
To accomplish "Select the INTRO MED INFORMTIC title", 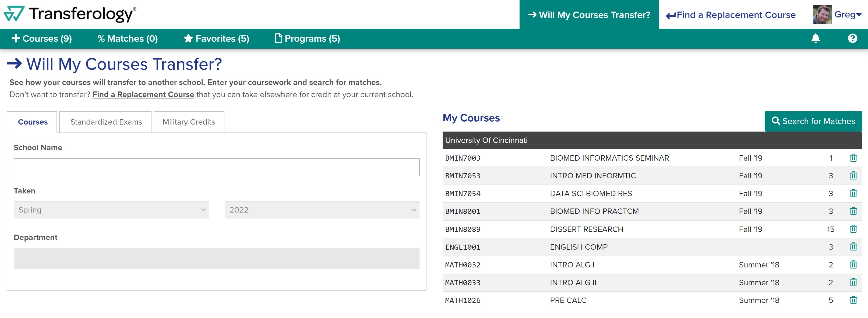I will pos(593,176).
